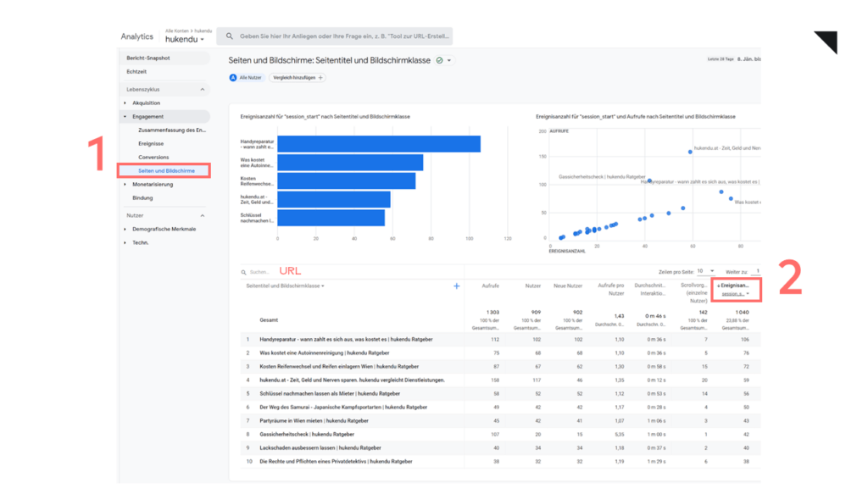Click Vergleich hinzufügen button
Viewport: 868px width, 488px height.
point(298,78)
